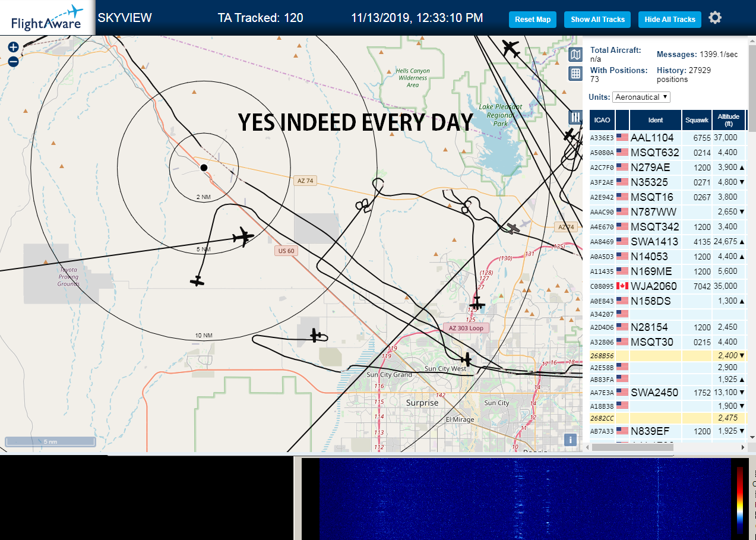Click the blank flag column header
The width and height of the screenshot is (756, 540).
[x=622, y=120]
